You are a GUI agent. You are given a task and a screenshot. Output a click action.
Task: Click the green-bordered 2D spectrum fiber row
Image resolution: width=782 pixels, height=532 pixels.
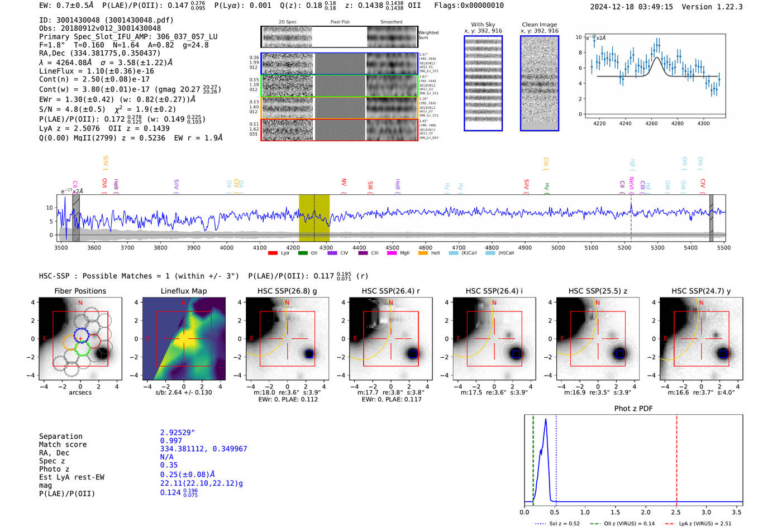click(x=340, y=85)
